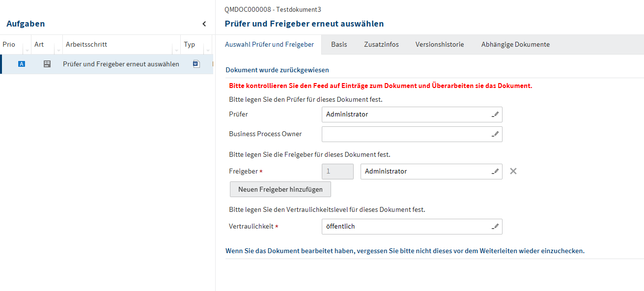Click the priority A icon in the task row

[x=22, y=64]
